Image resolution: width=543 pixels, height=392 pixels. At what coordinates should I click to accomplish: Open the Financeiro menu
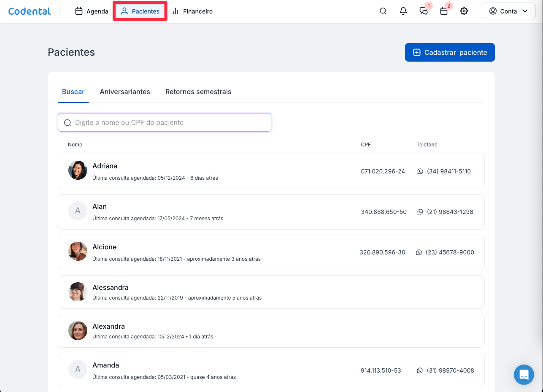tap(192, 11)
